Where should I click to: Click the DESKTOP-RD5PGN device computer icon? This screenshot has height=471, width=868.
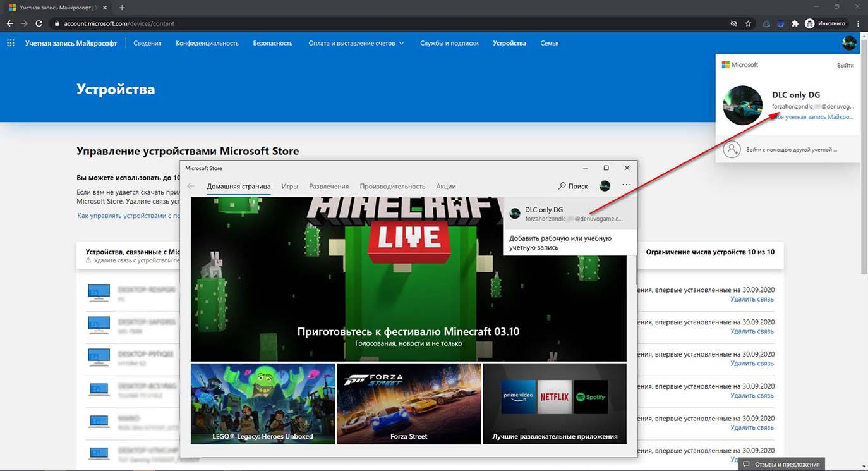[99, 292]
